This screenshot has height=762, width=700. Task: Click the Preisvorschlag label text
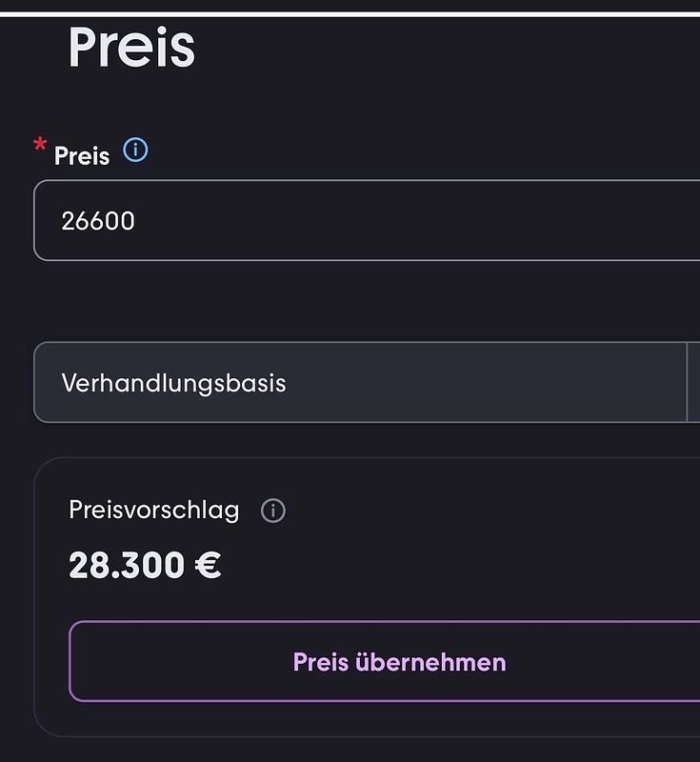[153, 510]
